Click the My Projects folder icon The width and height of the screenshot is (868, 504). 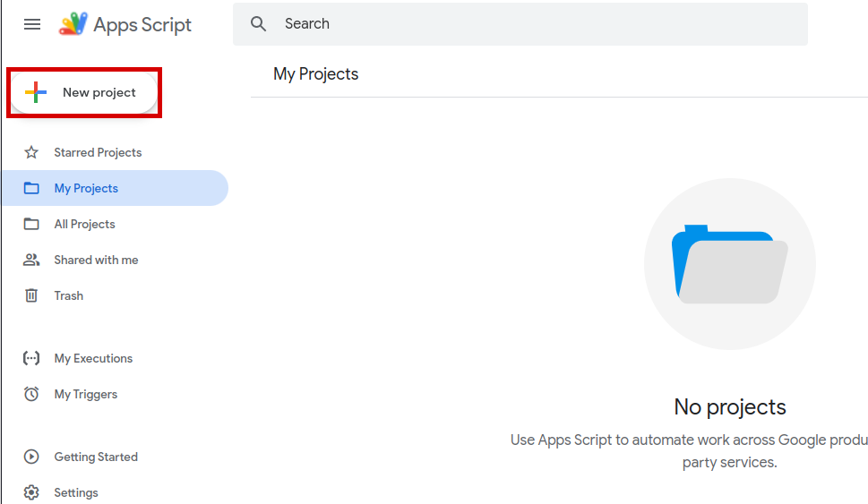[x=31, y=188]
